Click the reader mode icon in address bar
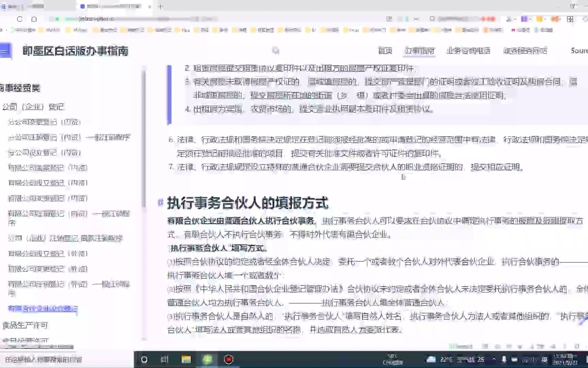 coord(389,19)
